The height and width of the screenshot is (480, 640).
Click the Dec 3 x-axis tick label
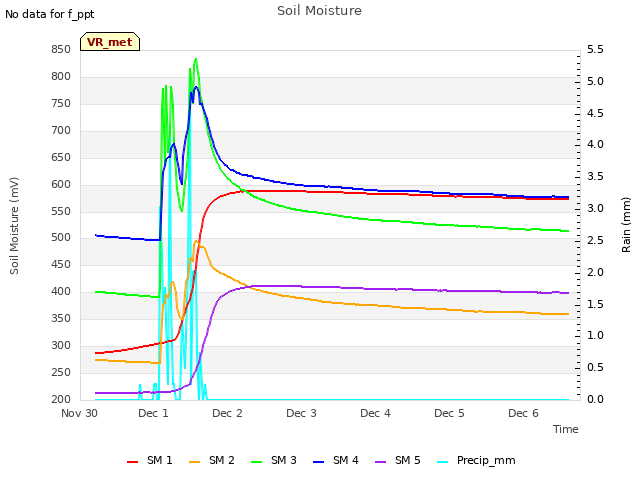pyautogui.click(x=301, y=413)
